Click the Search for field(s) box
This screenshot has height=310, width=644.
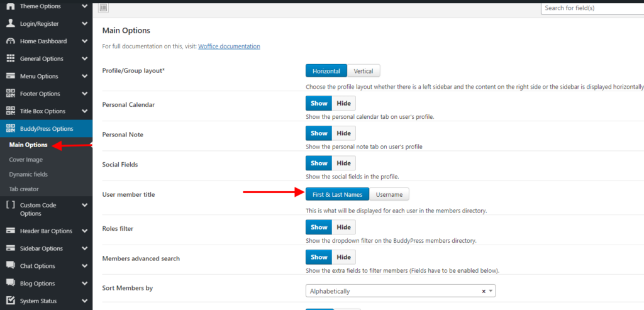[x=591, y=8]
